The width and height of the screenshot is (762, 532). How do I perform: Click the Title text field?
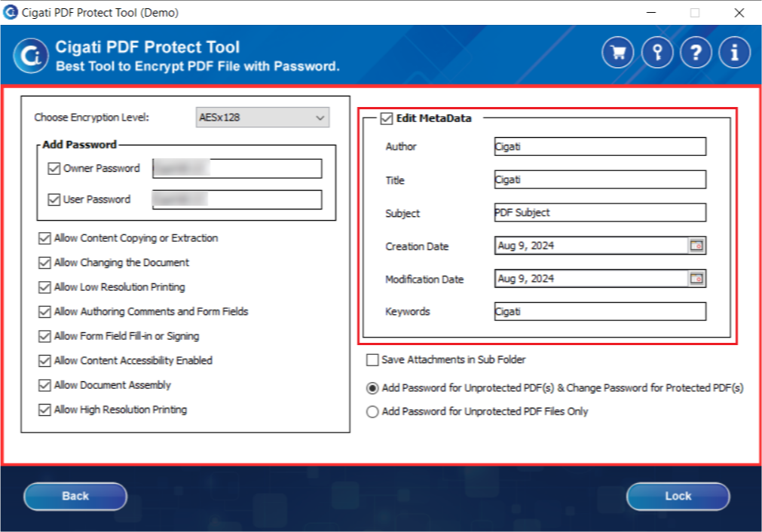click(600, 179)
